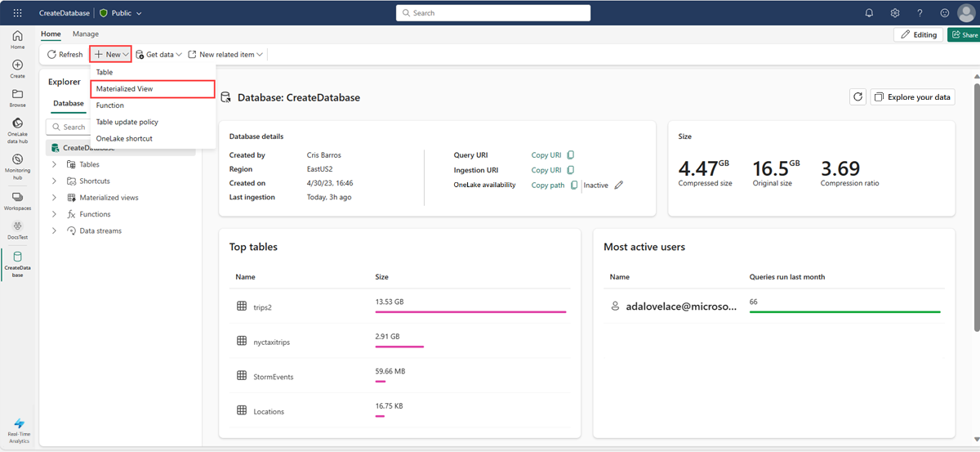
Task: Click Explore your data button
Action: [x=912, y=96]
